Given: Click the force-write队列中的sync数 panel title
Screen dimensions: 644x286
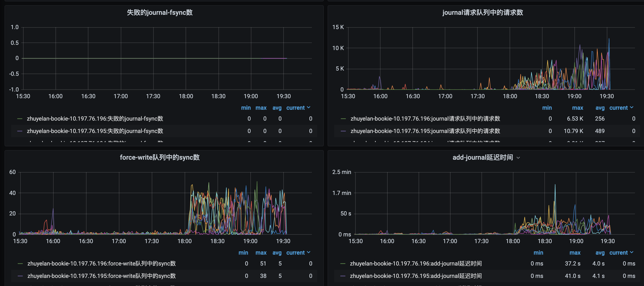Looking at the screenshot, I should click(159, 158).
